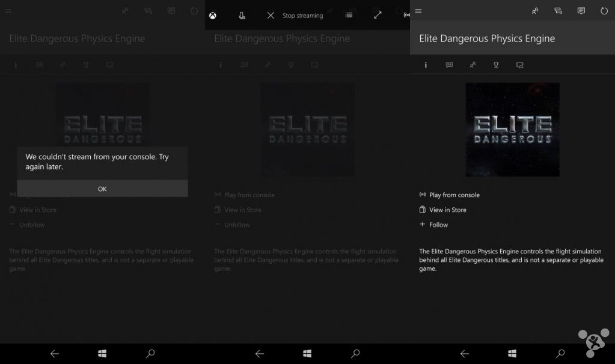Image resolution: width=615 pixels, height=364 pixels.
Task: Choose Play from console on the right screen
Action: click(450, 195)
